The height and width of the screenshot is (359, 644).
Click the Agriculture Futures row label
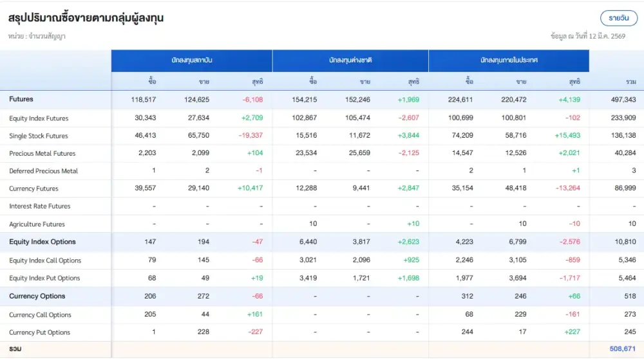[x=37, y=225]
